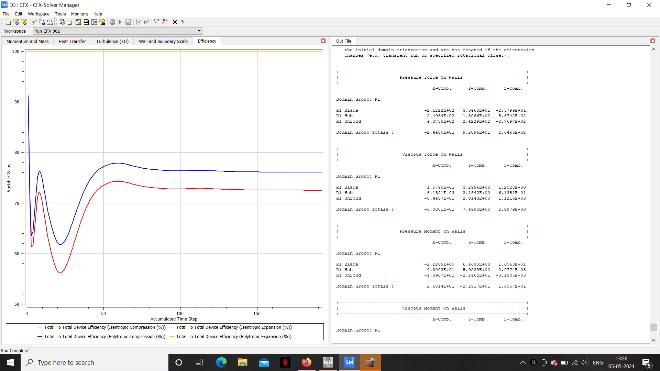
Task: Open File Explorer from the taskbar
Action: point(242,362)
